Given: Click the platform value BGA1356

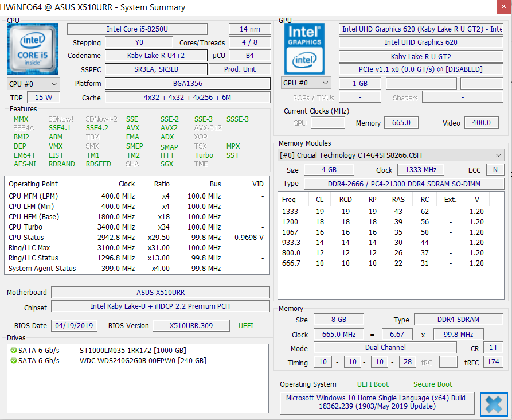Looking at the screenshot, I should 187,83.
